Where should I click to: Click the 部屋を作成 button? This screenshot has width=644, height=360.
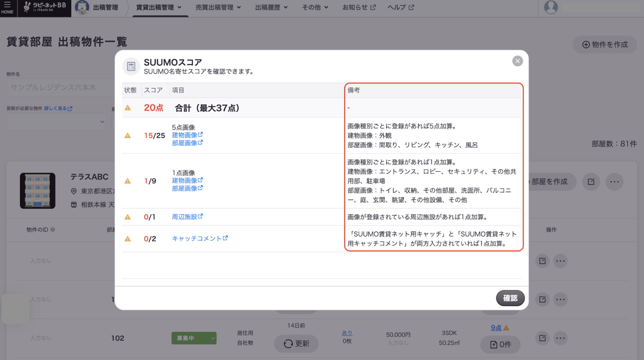[x=549, y=182]
